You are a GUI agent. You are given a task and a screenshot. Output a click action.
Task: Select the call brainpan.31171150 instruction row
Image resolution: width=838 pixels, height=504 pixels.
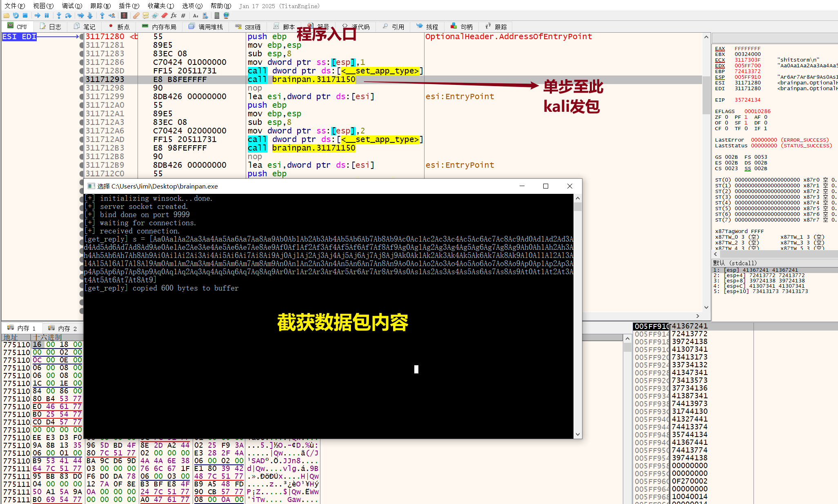(x=301, y=80)
